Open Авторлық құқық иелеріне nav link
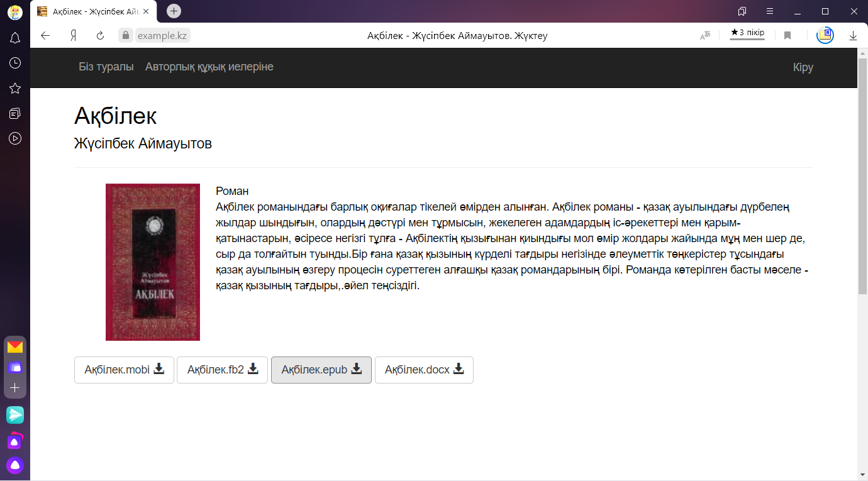868x481 pixels. pyautogui.click(x=209, y=67)
